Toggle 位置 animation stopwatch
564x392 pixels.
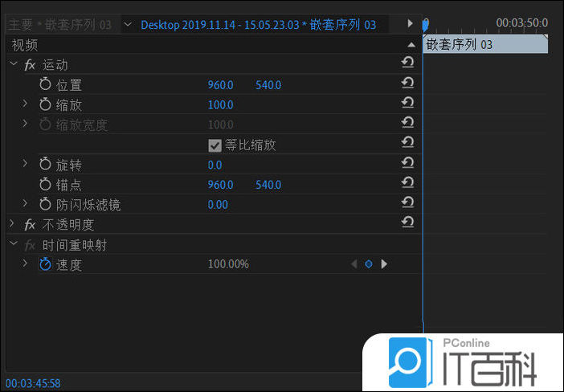pos(45,84)
